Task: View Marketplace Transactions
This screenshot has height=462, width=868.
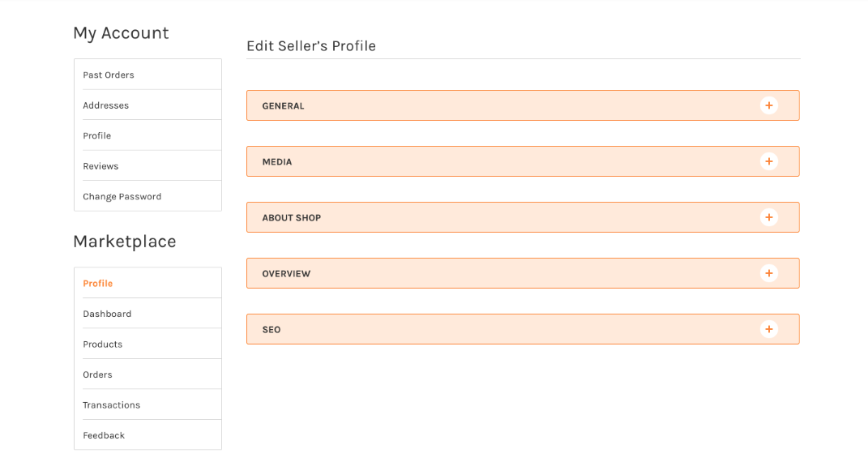Action: point(112,405)
